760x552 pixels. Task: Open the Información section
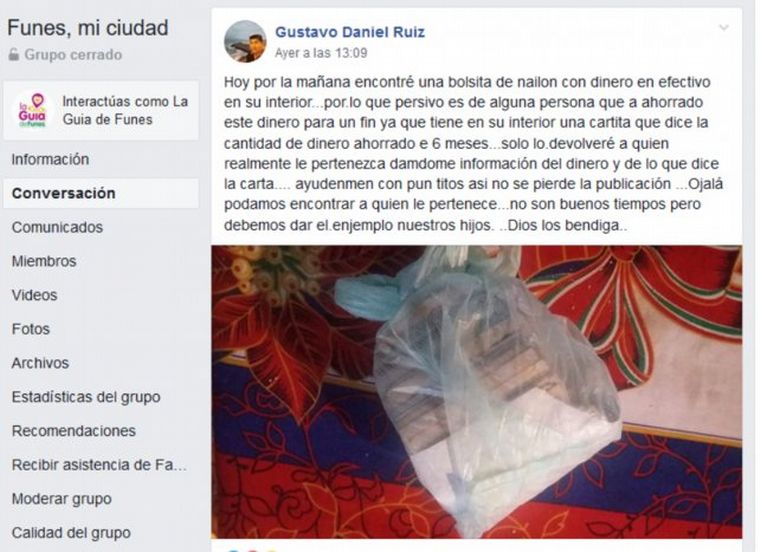click(50, 159)
